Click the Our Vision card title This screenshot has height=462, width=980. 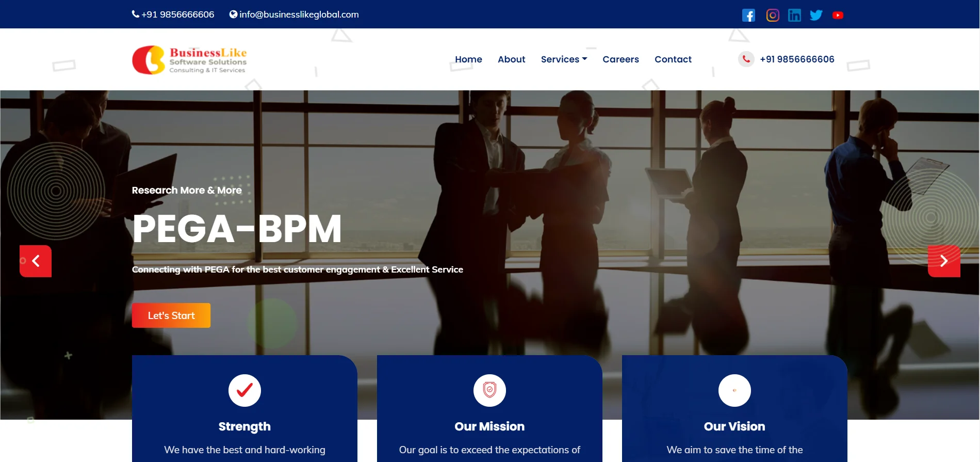click(734, 426)
